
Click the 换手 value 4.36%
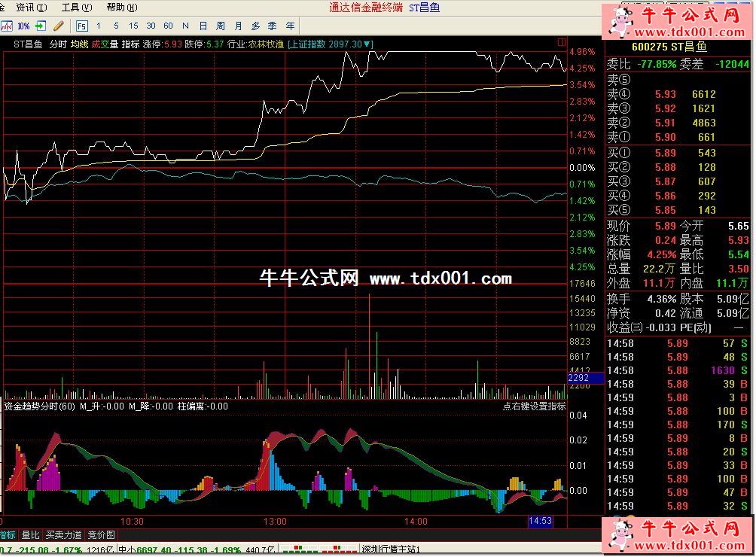[661, 300]
